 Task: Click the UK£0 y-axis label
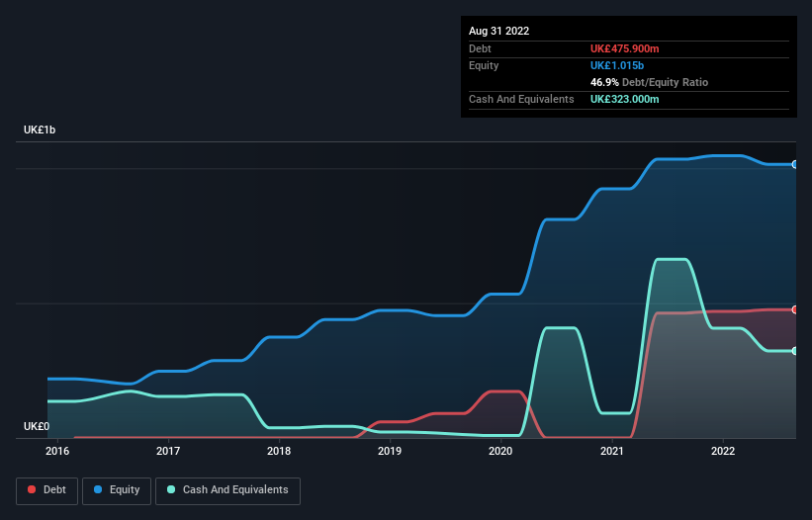[37, 426]
